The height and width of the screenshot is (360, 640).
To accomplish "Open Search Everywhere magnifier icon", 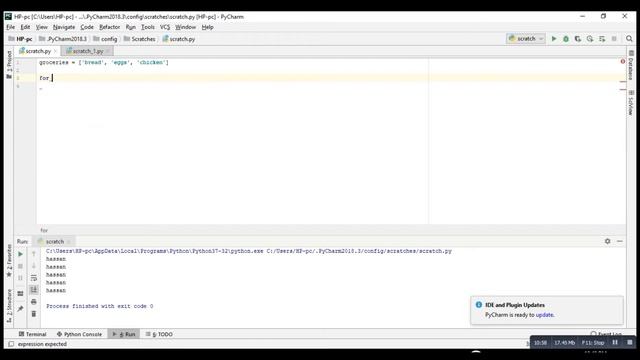I will point(629,39).
